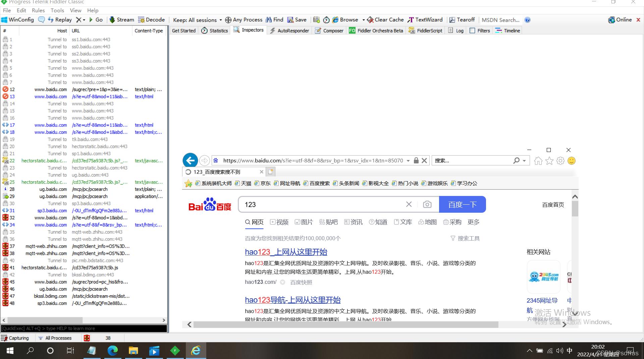The width and height of the screenshot is (644, 359).
Task: Click the 百度一下 search button
Action: coord(463,205)
